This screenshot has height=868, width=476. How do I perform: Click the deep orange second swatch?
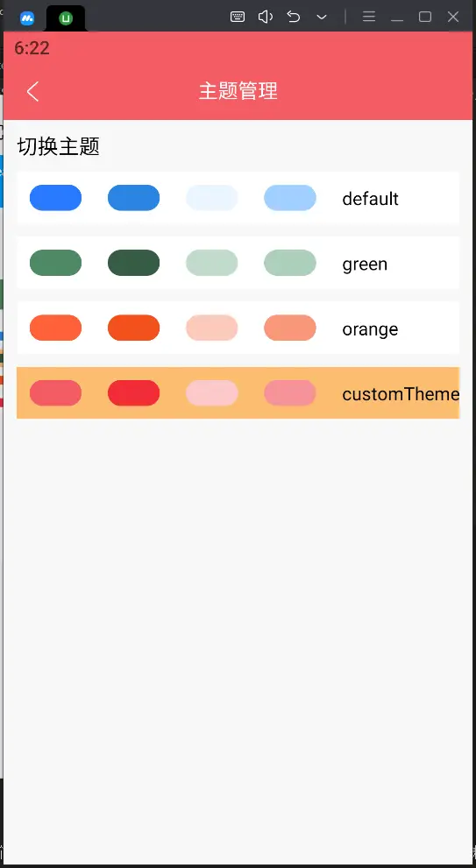click(133, 328)
